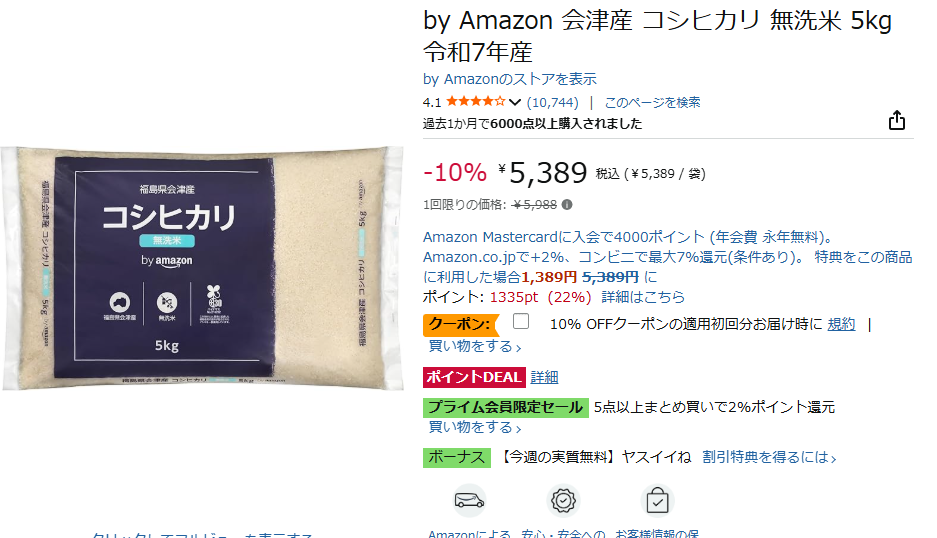The image size is (937, 538).
Task: Open 買い物をする link under coupon
Action: 475,346
